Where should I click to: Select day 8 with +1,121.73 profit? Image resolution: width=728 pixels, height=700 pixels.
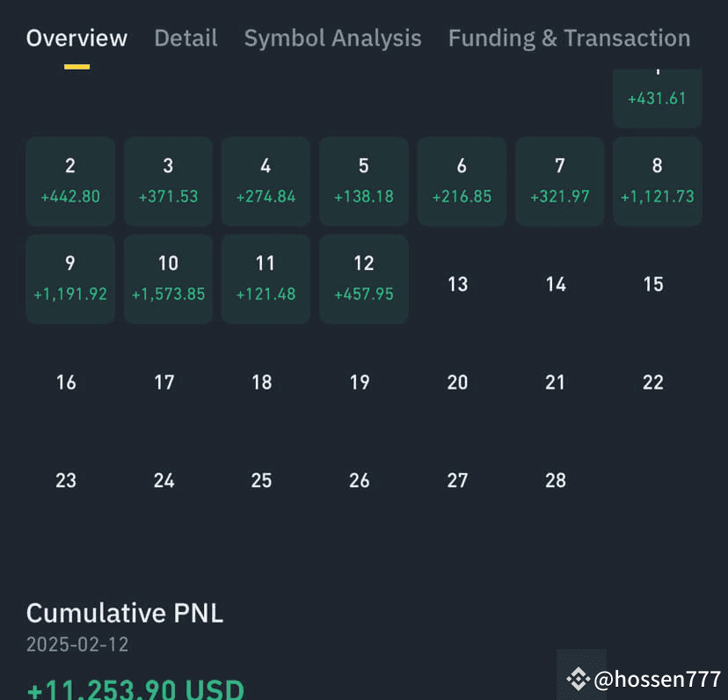click(x=657, y=180)
